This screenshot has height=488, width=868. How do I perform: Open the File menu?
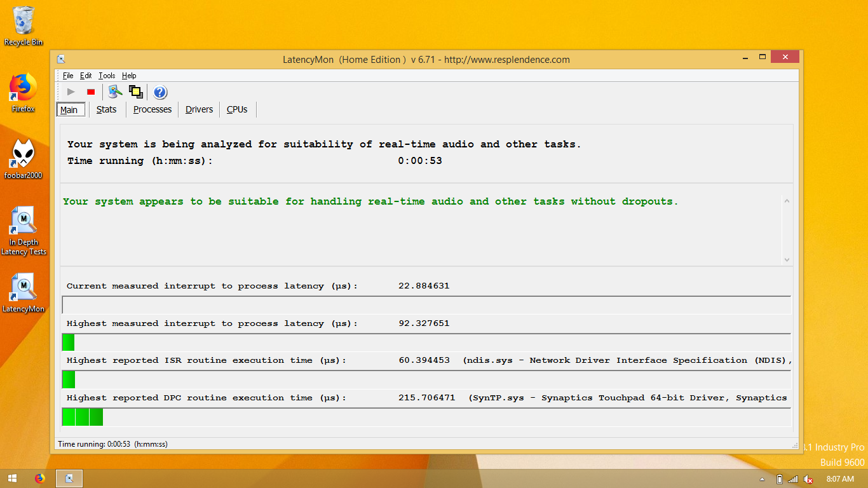pos(68,76)
